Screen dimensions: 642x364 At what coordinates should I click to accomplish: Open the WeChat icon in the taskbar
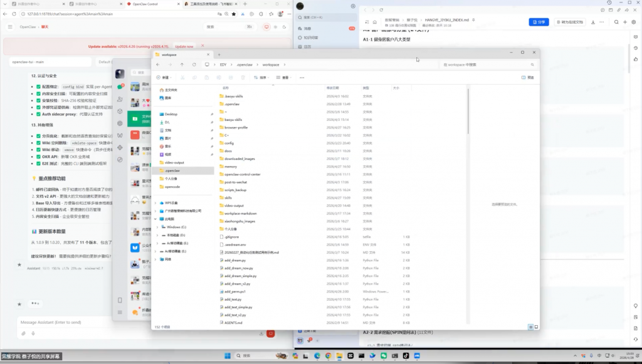(x=384, y=356)
